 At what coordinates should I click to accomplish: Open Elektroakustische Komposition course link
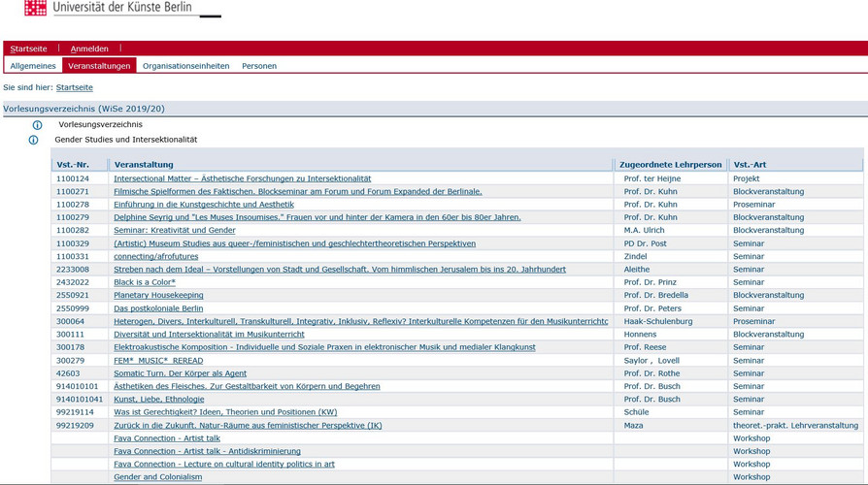(x=324, y=347)
